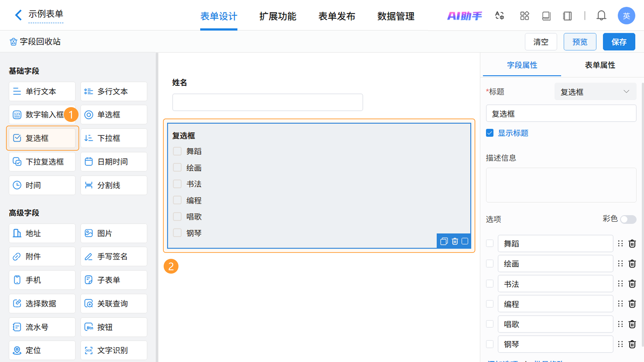Viewport: 644px width, 362px height.
Task: Open the apps grid icon
Action: point(524,16)
